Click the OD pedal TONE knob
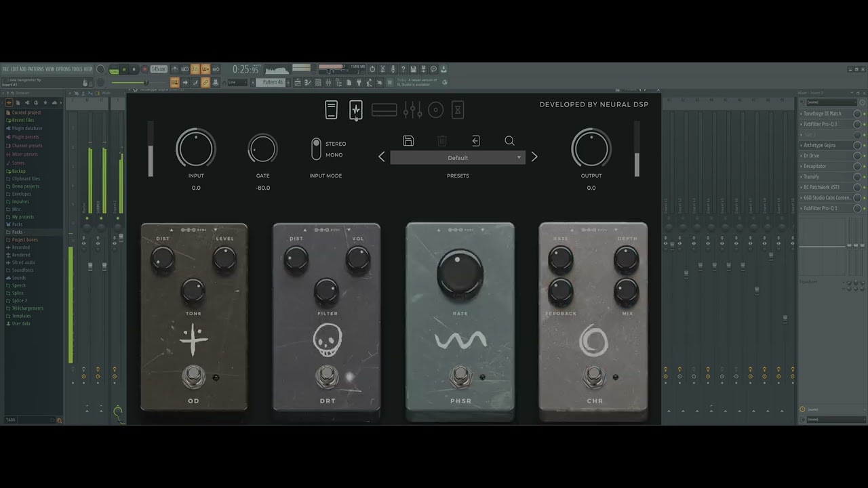The height and width of the screenshot is (488, 868). pos(193,292)
